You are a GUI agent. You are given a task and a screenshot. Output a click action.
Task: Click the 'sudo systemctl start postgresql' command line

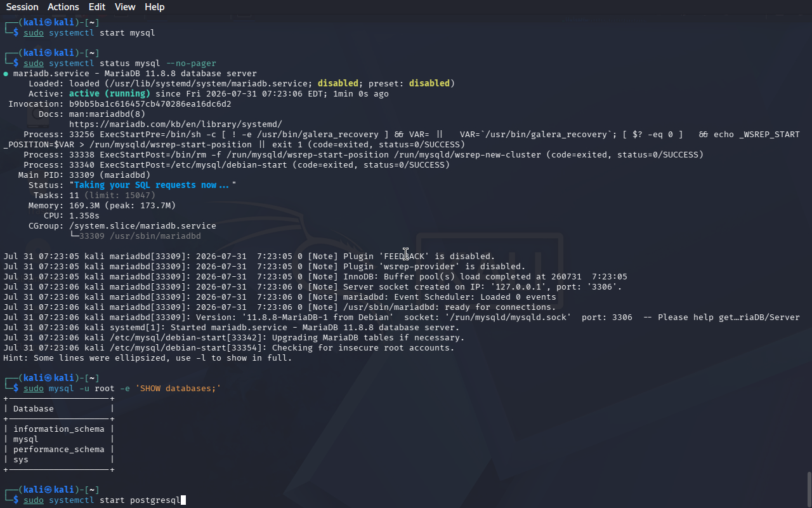point(102,500)
